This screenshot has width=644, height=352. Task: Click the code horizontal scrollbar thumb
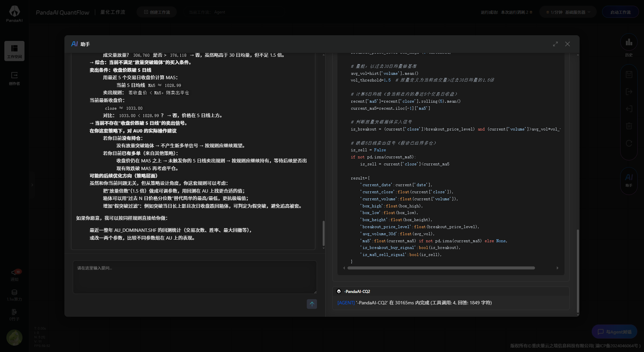pos(441,268)
